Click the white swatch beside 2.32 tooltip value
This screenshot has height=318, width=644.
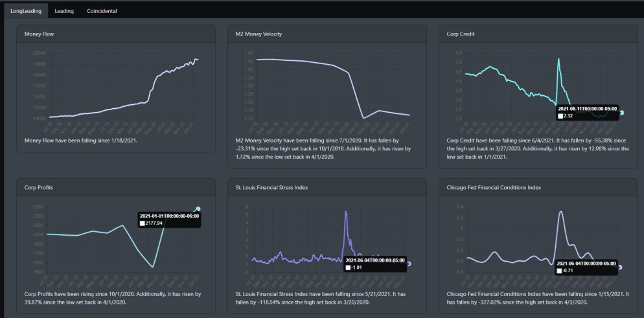pyautogui.click(x=561, y=116)
